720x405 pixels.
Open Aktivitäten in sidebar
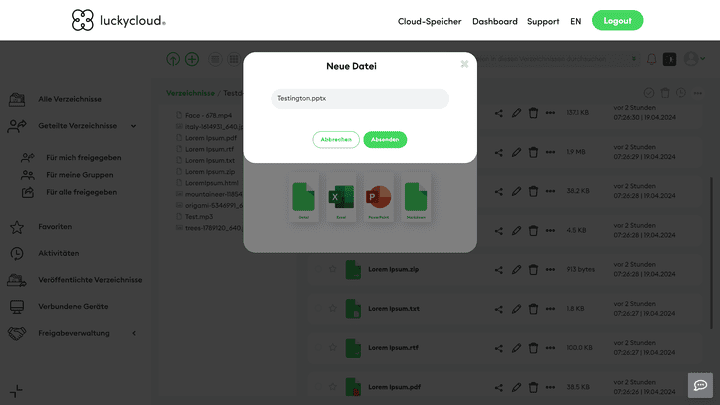pos(58,253)
